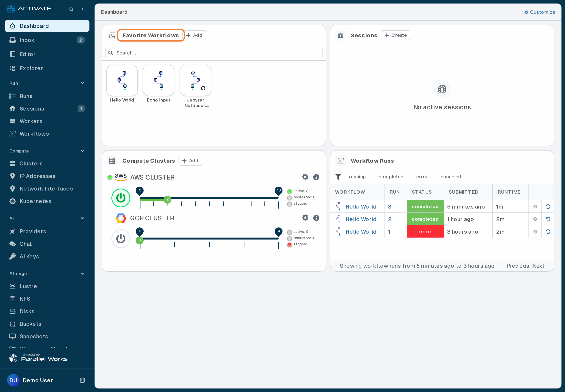Filter workflow runs by running
The height and width of the screenshot is (392, 565).
tap(357, 177)
